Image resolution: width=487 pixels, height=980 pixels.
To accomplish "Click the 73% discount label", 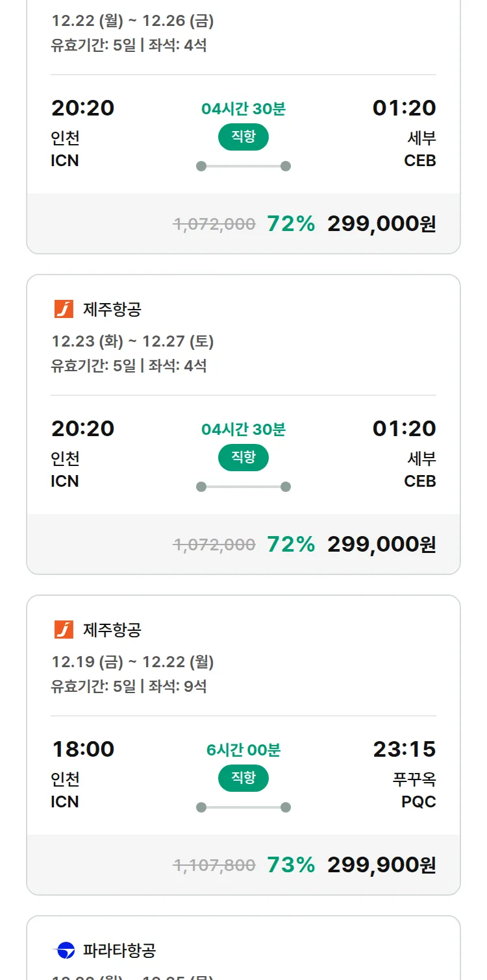I will [291, 864].
